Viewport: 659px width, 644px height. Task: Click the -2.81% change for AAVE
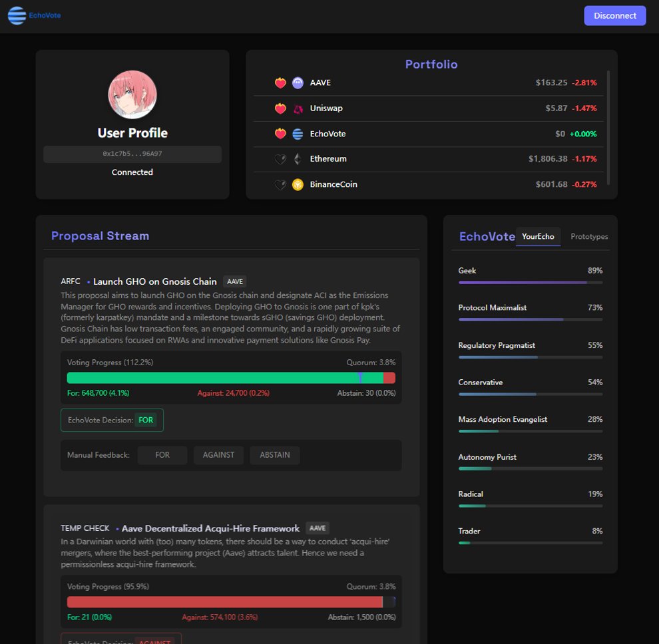pyautogui.click(x=584, y=82)
